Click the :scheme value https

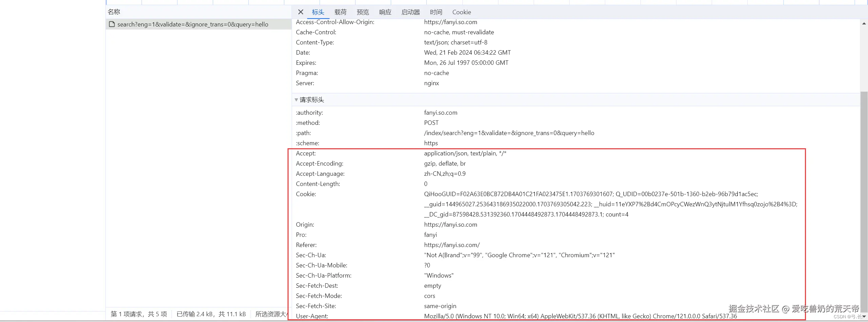[x=431, y=143]
